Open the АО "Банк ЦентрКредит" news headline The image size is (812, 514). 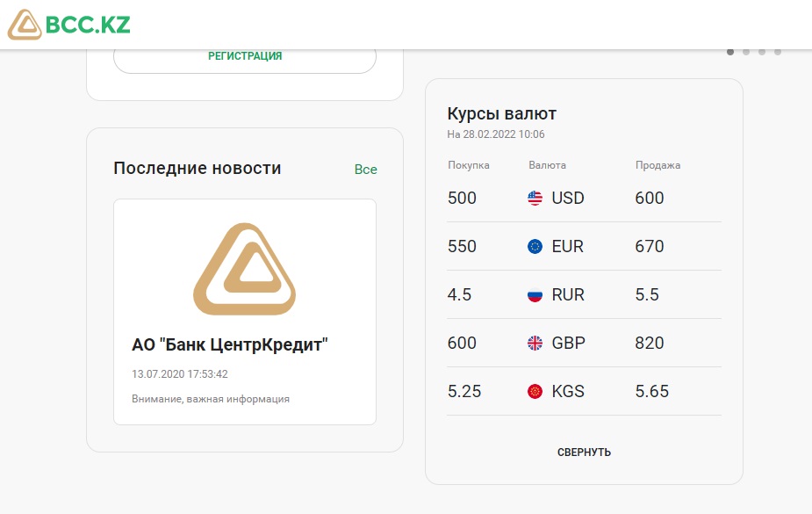coord(230,344)
